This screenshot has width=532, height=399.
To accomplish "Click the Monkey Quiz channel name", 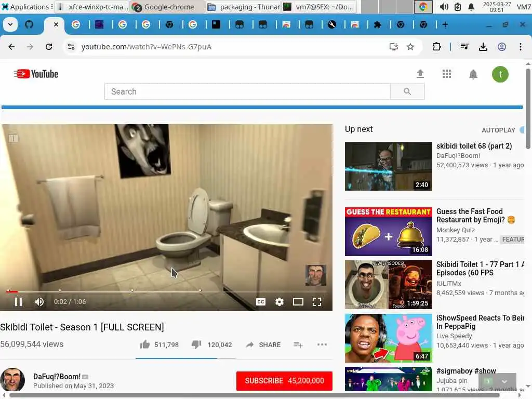I will (455, 230).
